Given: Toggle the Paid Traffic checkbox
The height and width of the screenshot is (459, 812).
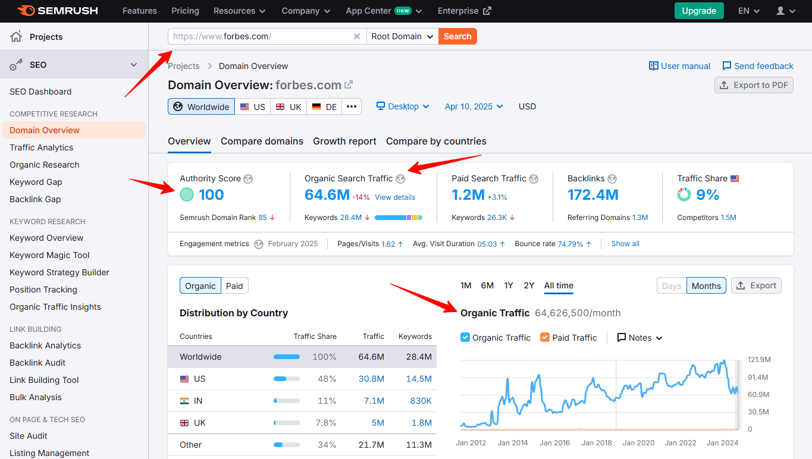Looking at the screenshot, I should click(x=544, y=337).
